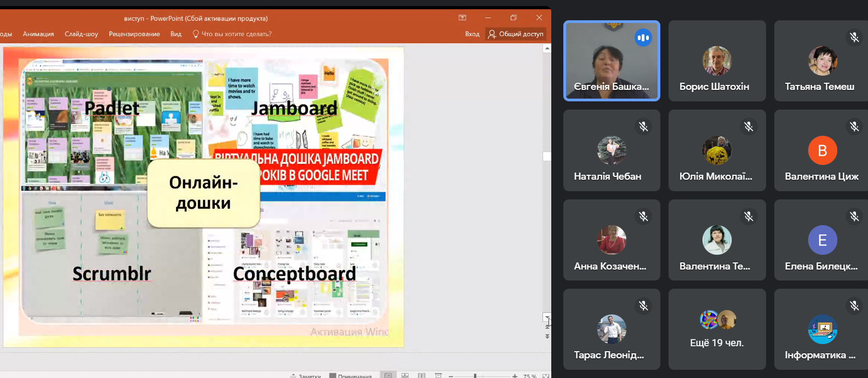Image resolution: width=868 pixels, height=378 pixels.
Task: Click the zoom in plus icon
Action: 515,376
